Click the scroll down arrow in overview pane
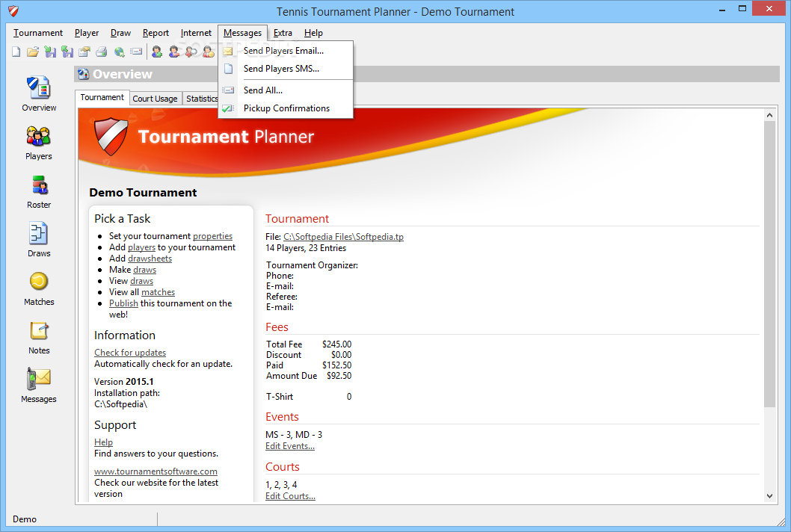 click(769, 496)
